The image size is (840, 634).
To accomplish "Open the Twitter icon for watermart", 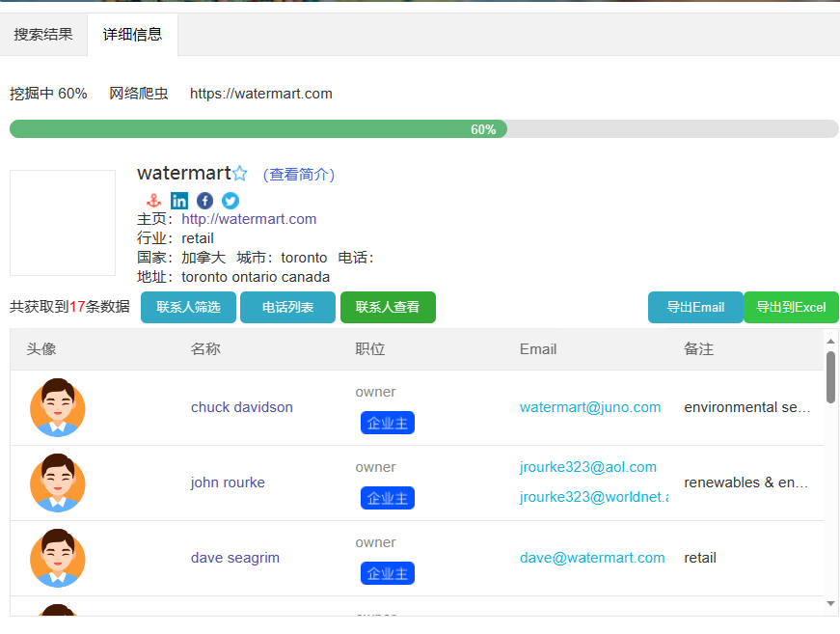I will tap(230, 201).
